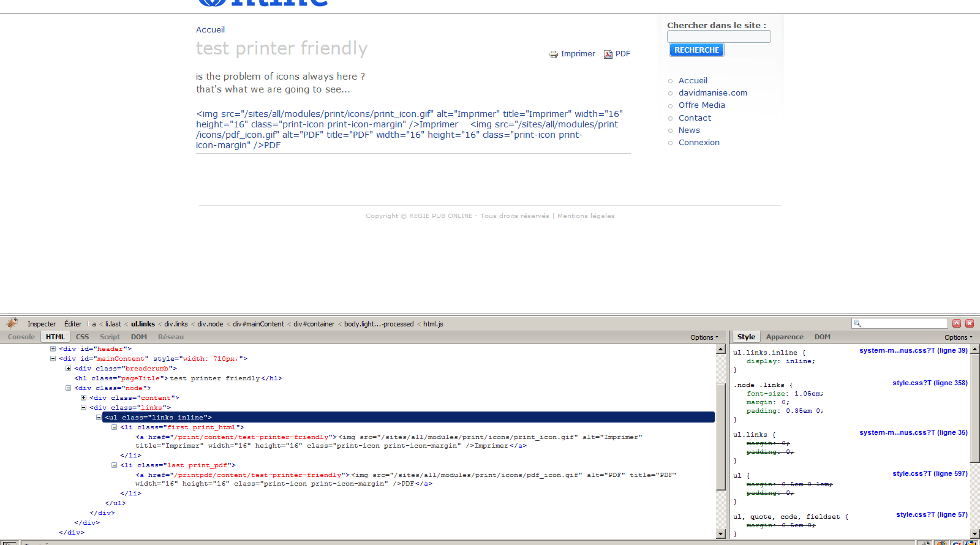Open News sidebar link
Screen dimensions: 980x545
point(689,130)
